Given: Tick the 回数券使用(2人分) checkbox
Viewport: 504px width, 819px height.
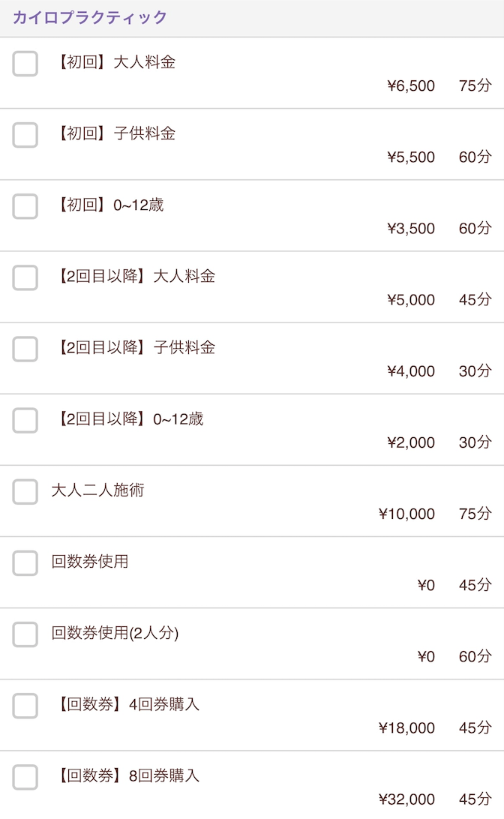Looking at the screenshot, I should [25, 634].
